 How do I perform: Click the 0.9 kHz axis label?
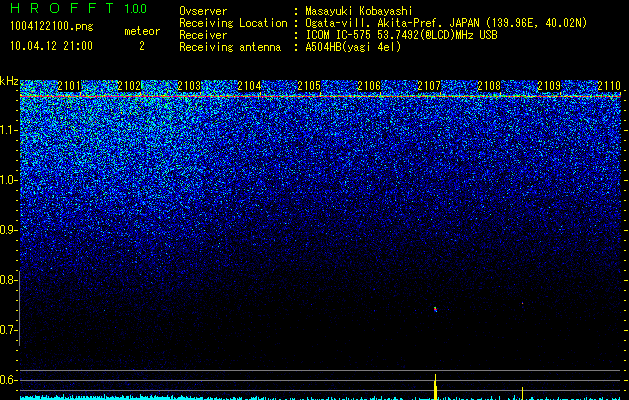pyautogui.click(x=9, y=230)
